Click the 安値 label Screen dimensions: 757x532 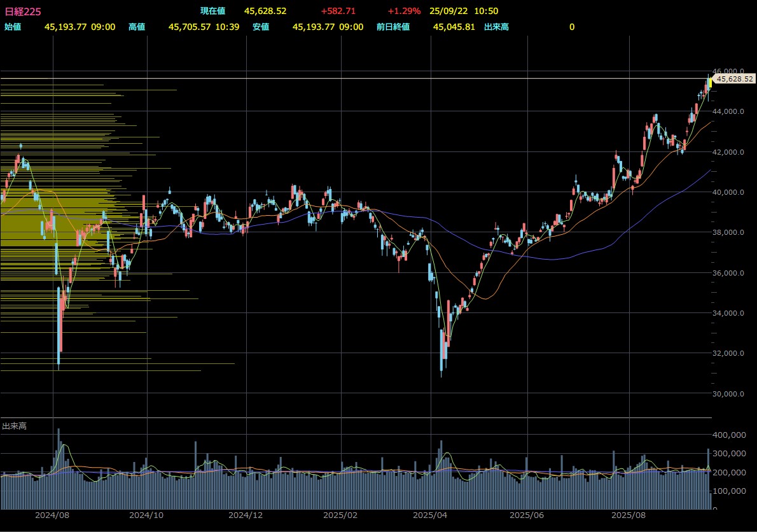pos(261,27)
